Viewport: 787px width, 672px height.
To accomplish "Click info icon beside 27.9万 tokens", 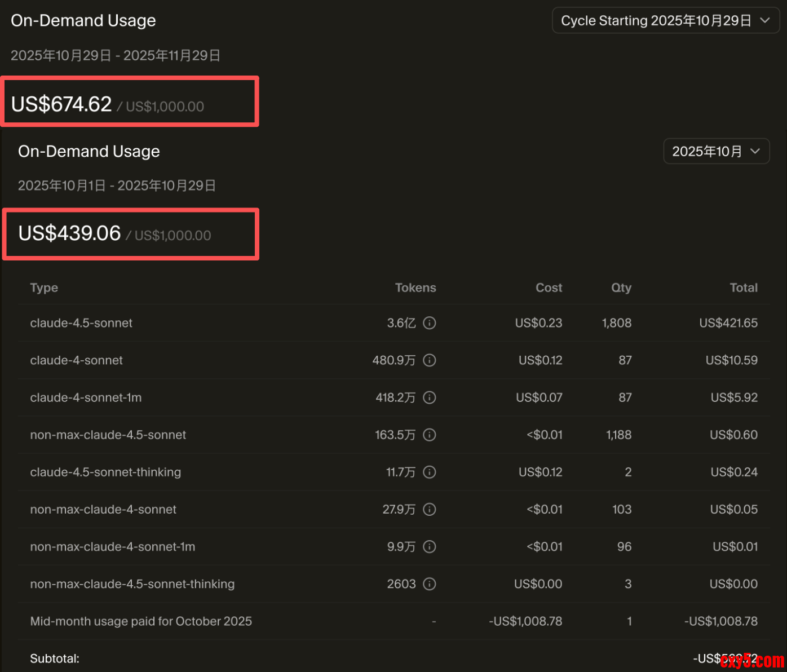I will pos(430,509).
